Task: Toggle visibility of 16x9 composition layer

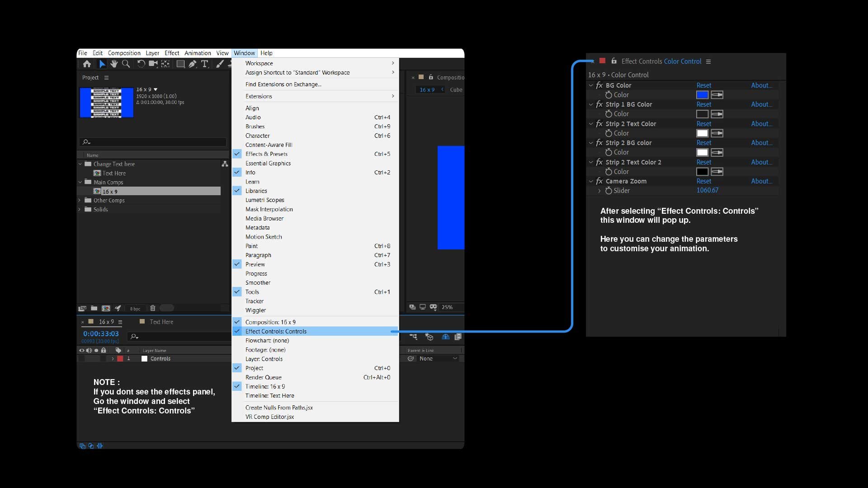Action: (x=81, y=358)
